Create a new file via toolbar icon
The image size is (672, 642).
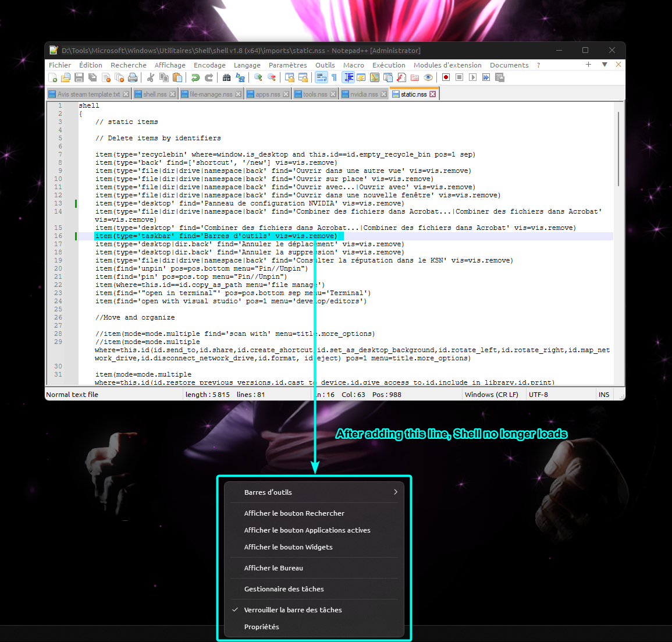click(x=53, y=77)
